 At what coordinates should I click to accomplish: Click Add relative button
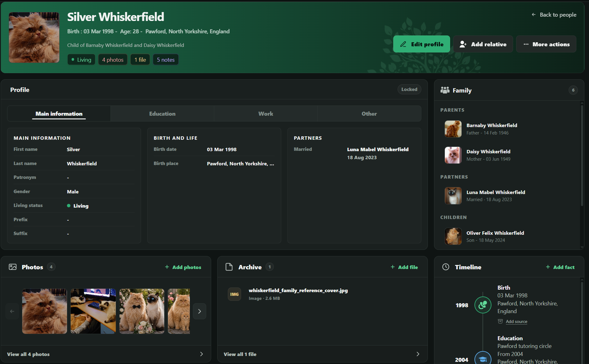(x=483, y=44)
